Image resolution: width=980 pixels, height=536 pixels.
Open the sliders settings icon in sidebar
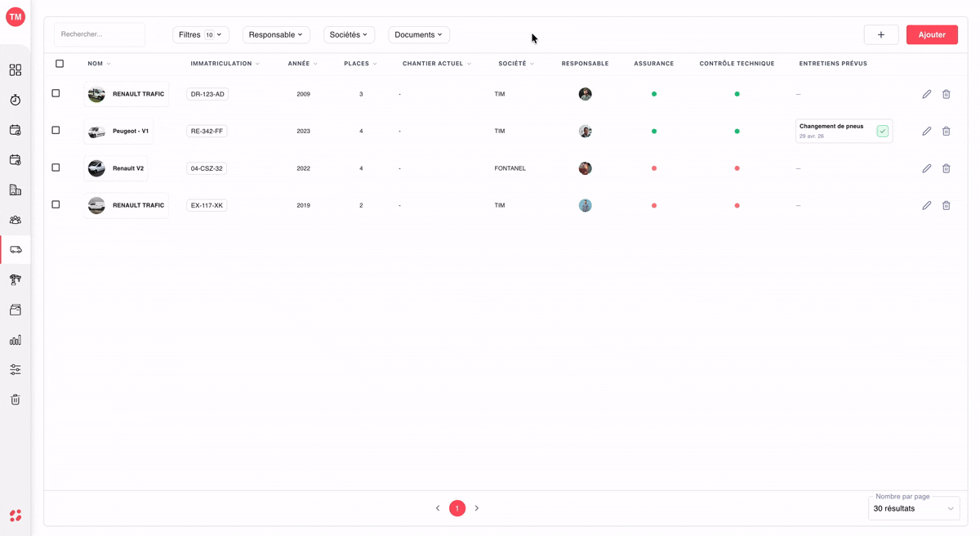[x=16, y=369]
